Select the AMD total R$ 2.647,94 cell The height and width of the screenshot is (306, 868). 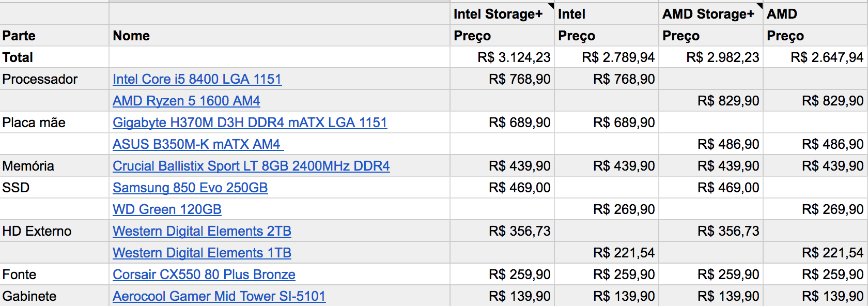(x=815, y=57)
